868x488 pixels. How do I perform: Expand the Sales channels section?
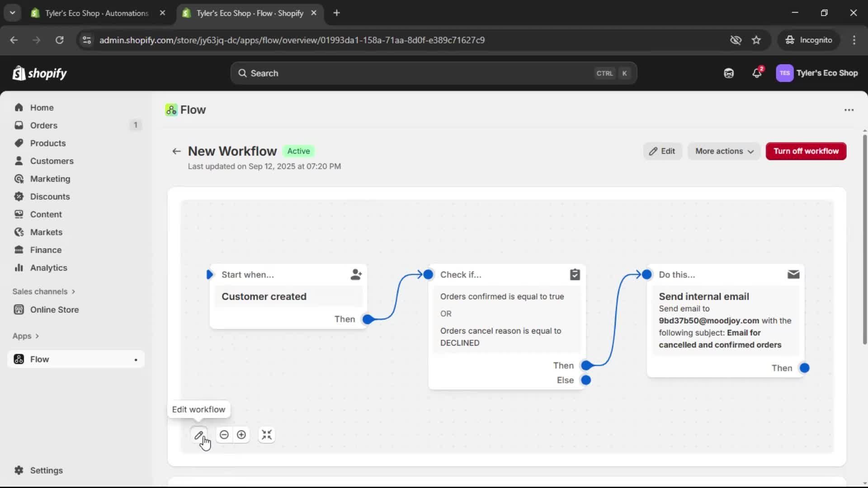click(43, 291)
